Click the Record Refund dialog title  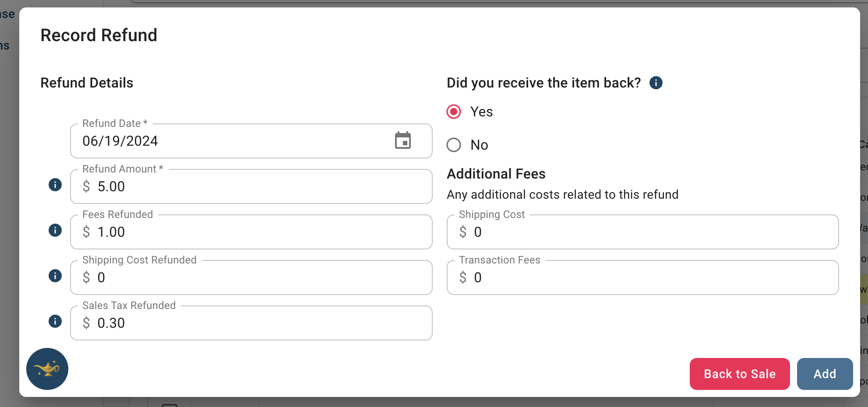point(99,35)
